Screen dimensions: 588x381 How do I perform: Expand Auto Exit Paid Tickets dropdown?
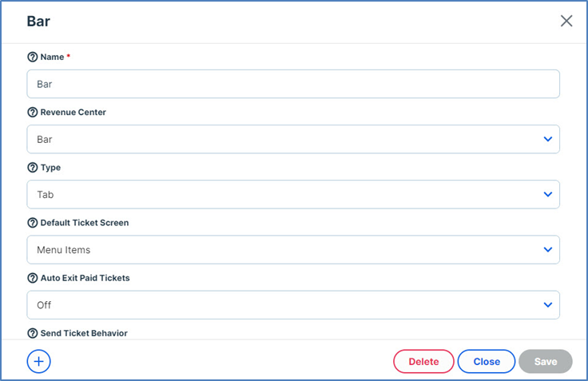pos(292,304)
